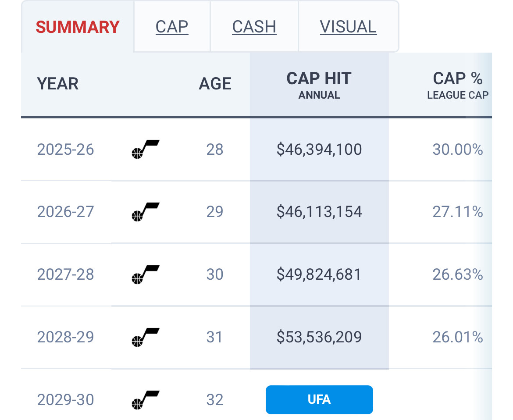Click the $46,394,100 cap hit value
Viewport: 513px width, 420px height.
(x=319, y=149)
